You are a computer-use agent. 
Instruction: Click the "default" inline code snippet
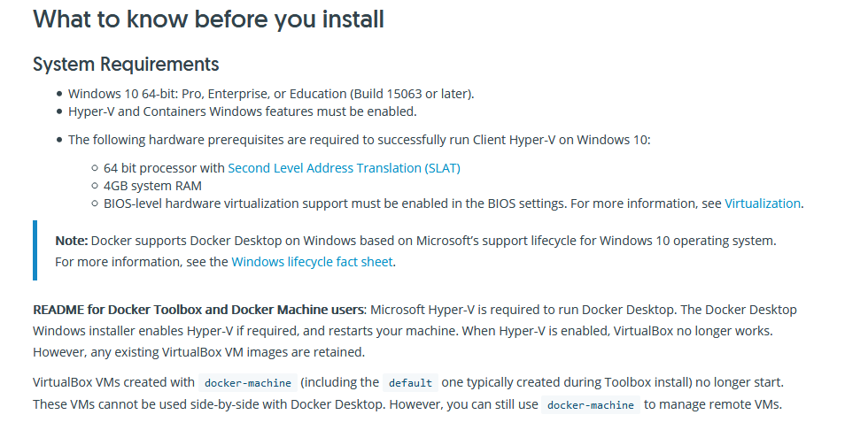[410, 382]
